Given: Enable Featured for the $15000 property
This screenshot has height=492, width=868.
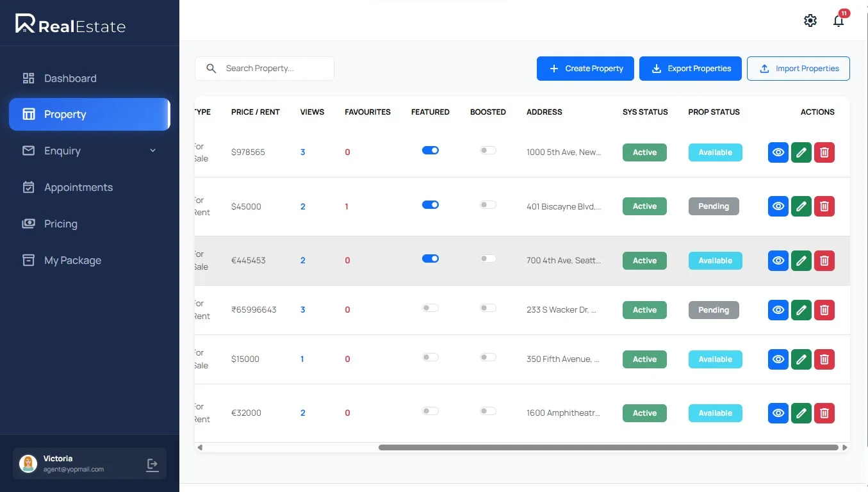Looking at the screenshot, I should (x=430, y=357).
